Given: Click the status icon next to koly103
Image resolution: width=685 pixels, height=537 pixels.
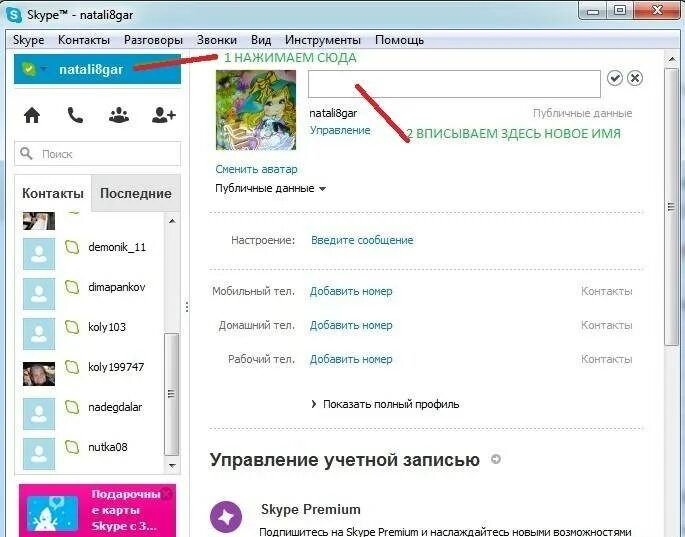Looking at the screenshot, I should 72,327.
